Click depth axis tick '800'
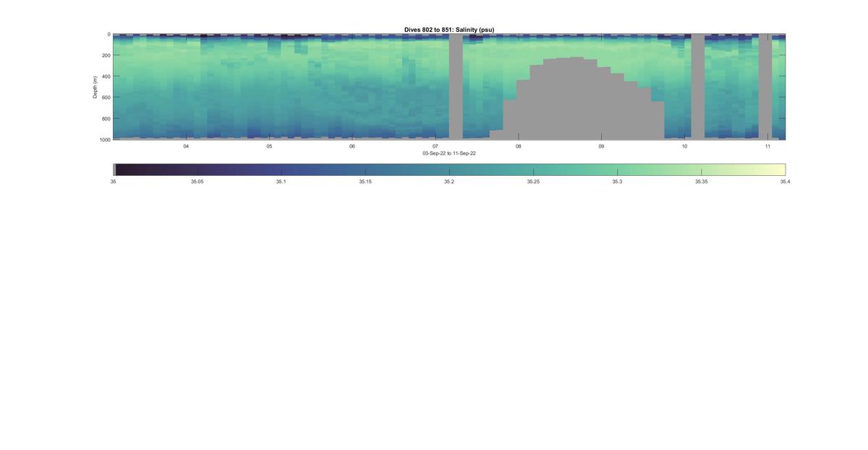Viewport: 868px width, 450px height. 106,119
